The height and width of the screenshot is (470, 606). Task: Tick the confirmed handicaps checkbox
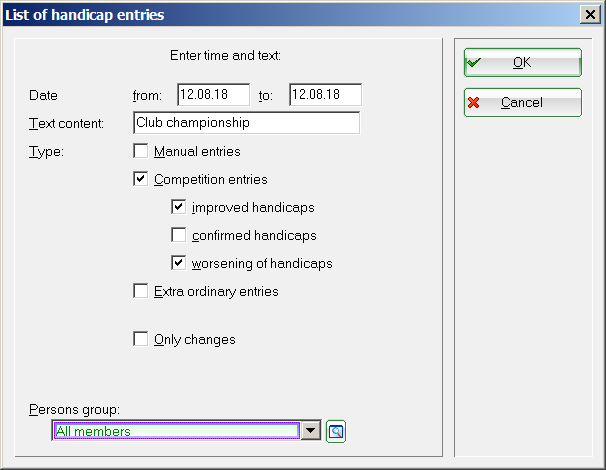point(178,235)
